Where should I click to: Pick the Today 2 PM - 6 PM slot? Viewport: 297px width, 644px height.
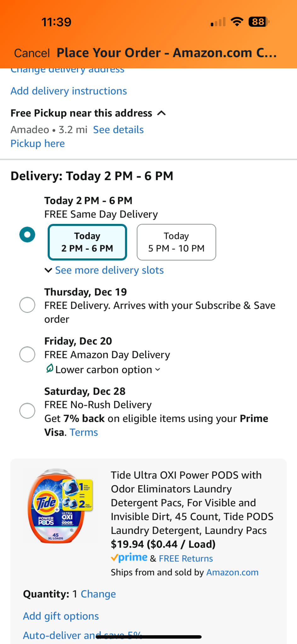click(87, 242)
